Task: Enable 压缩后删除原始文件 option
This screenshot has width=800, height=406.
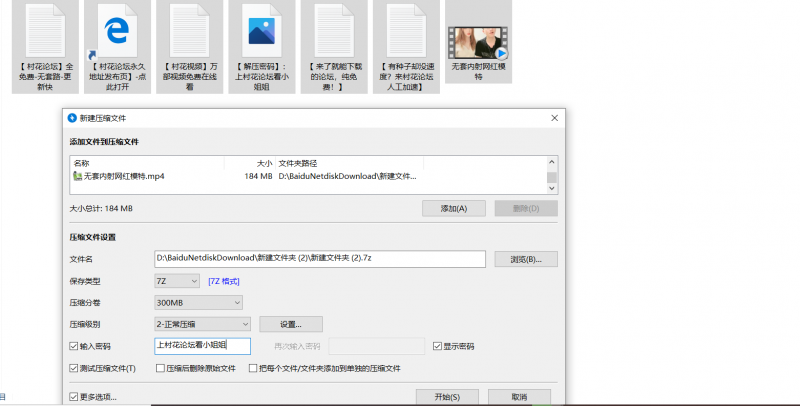Action: pyautogui.click(x=162, y=368)
